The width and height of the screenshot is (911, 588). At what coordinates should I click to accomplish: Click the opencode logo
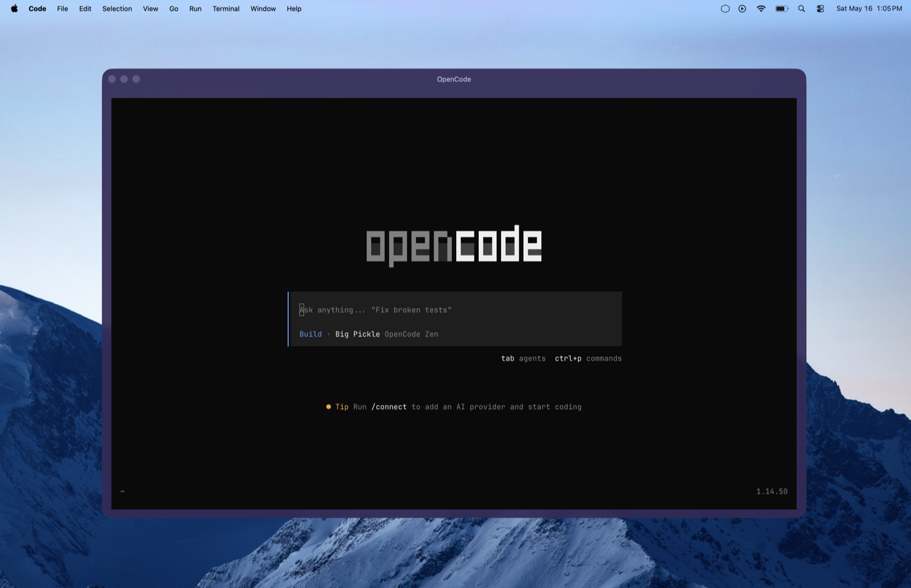[x=454, y=245]
